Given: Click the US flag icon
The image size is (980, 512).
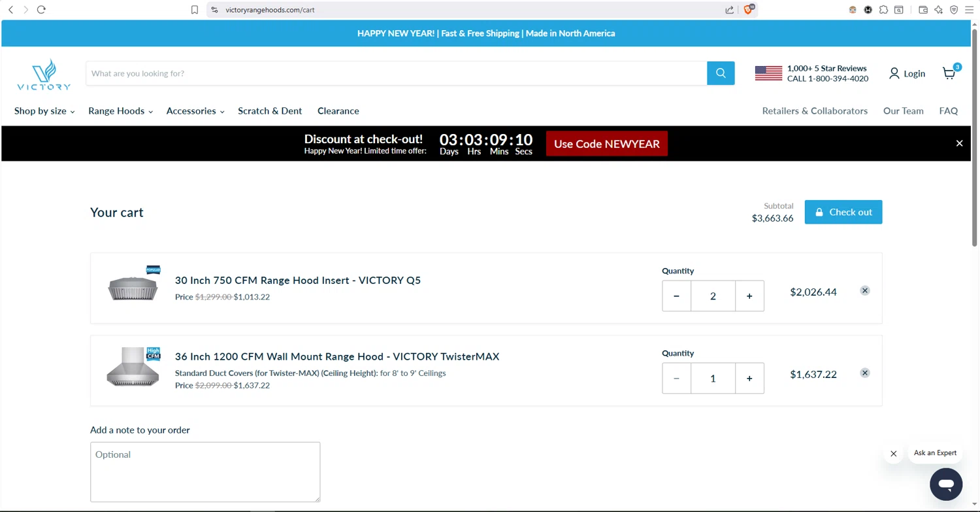Looking at the screenshot, I should tap(768, 73).
